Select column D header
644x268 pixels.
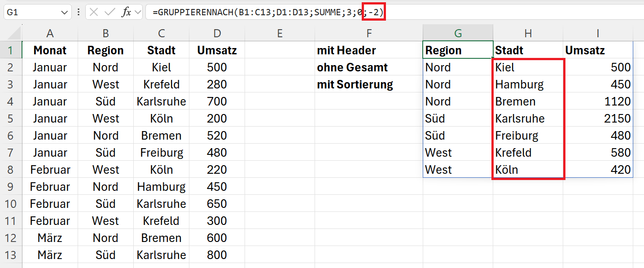[x=217, y=33]
